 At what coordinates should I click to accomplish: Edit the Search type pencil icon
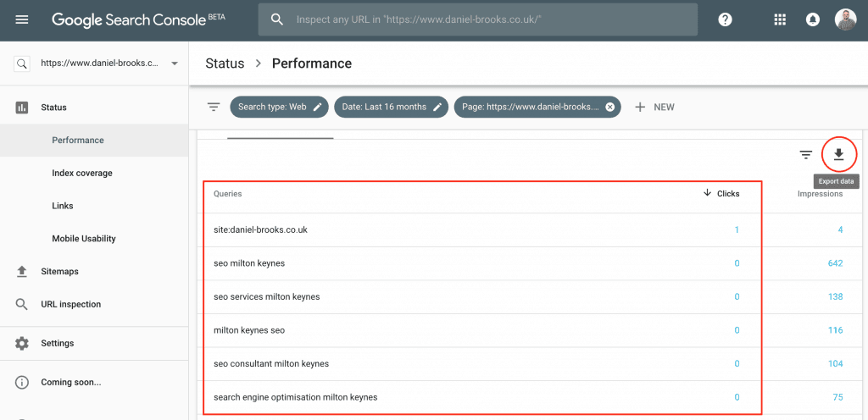point(317,108)
